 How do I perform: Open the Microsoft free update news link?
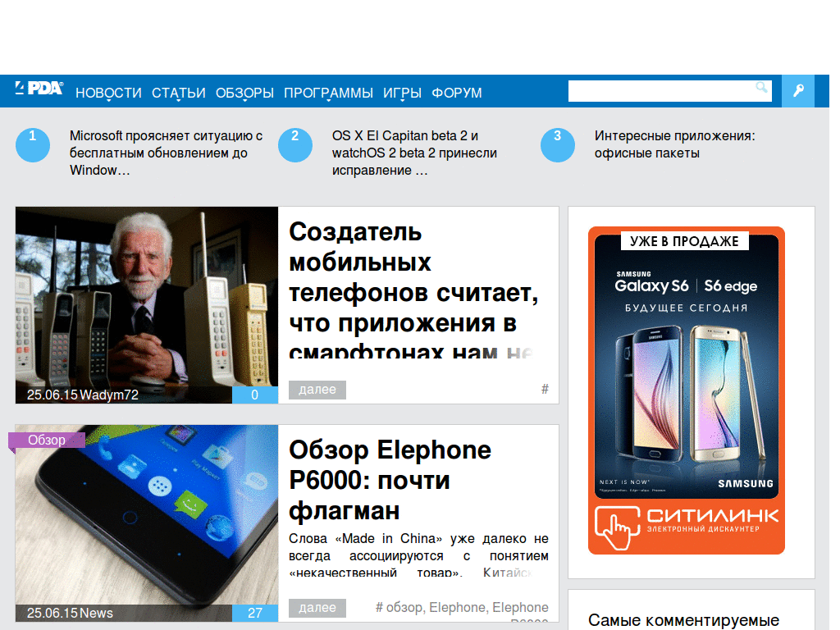click(x=166, y=153)
